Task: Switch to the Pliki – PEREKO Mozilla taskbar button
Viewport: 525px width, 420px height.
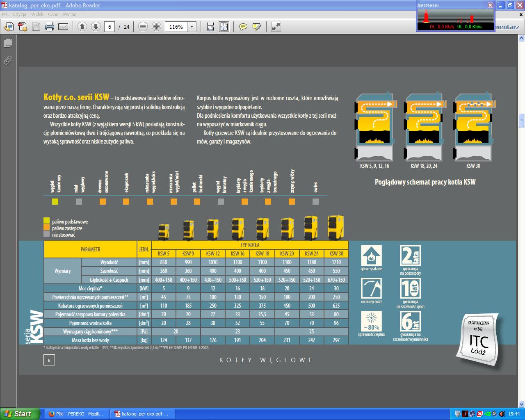Action: point(76,414)
